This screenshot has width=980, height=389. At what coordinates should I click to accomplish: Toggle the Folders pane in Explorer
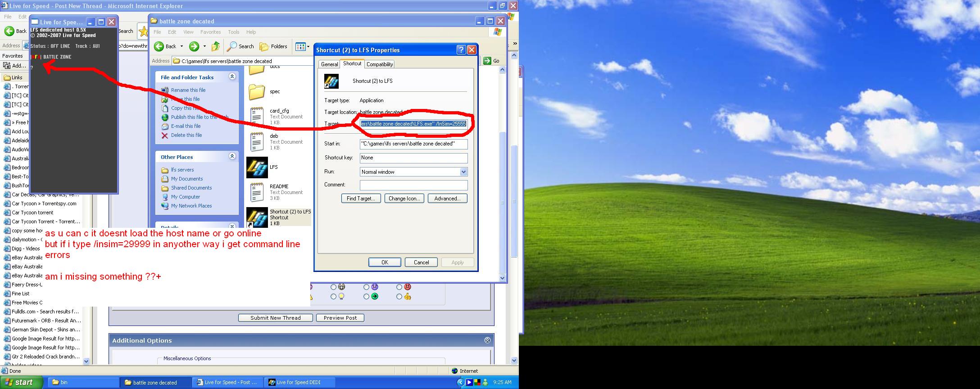point(273,46)
